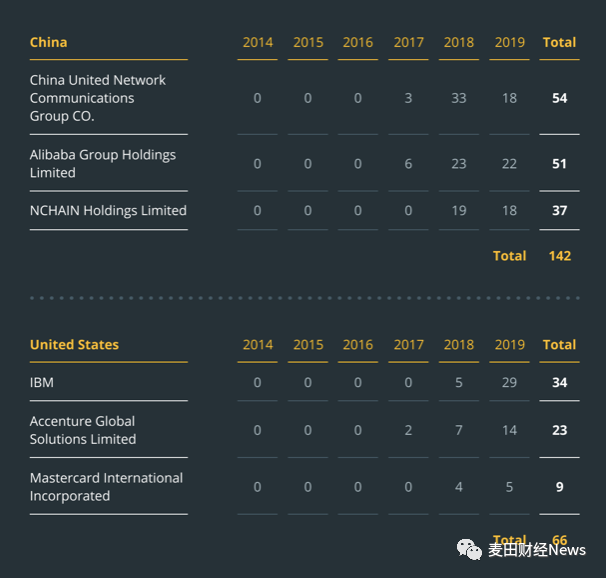Select the 2019 column header in China table
Image resolution: width=606 pixels, height=578 pixels.
click(509, 42)
